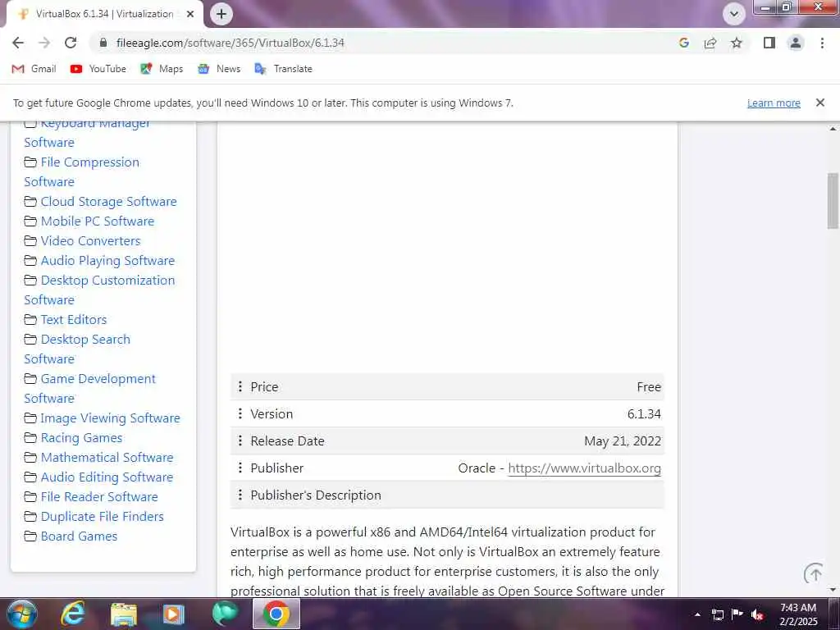Click the Learn more link

[x=774, y=103]
